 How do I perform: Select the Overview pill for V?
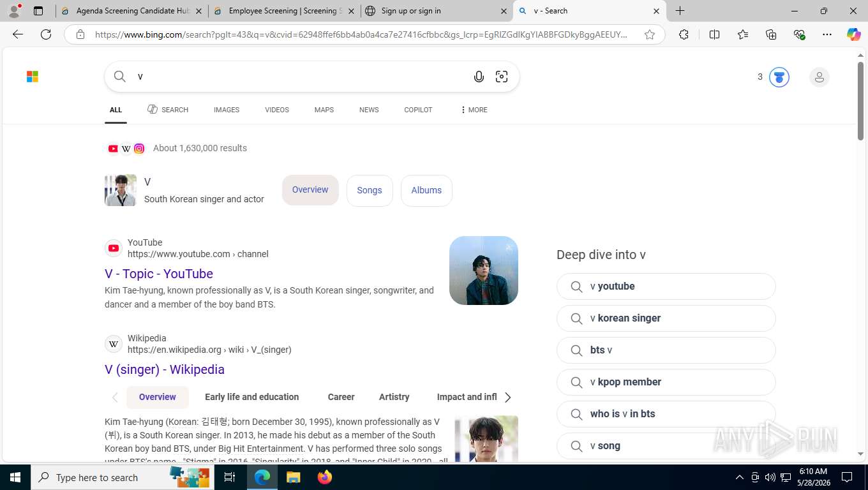pos(310,189)
